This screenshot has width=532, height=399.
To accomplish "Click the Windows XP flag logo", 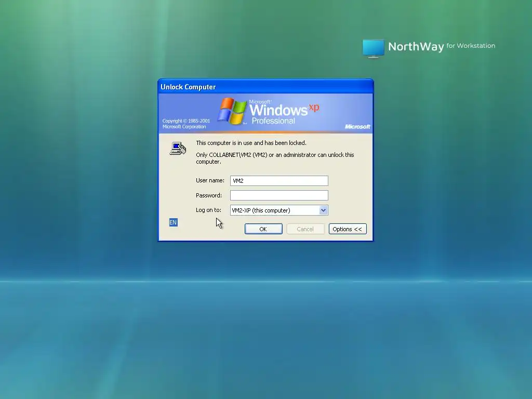I will click(232, 111).
